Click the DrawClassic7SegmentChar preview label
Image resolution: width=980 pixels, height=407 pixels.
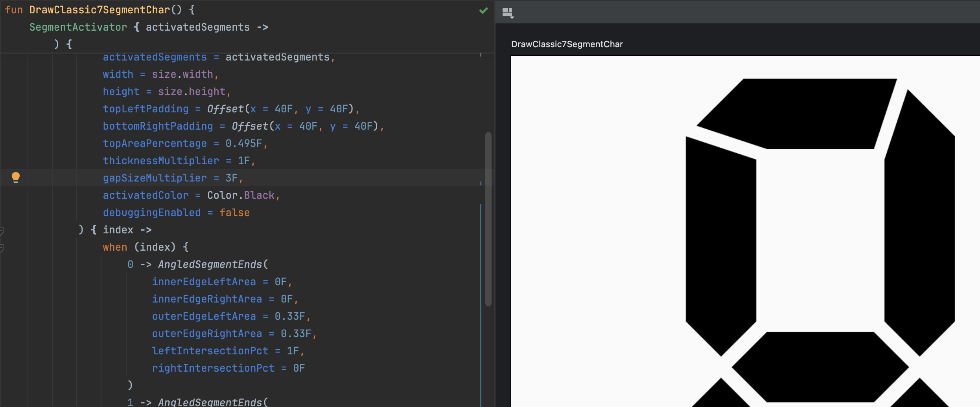point(567,44)
